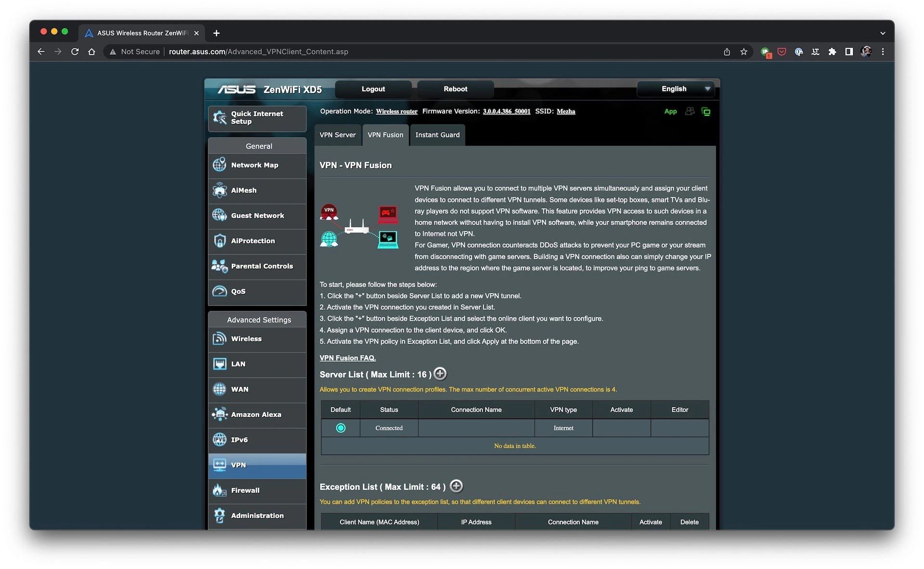
Task: Open Chrome three-dot menu
Action: click(x=883, y=51)
